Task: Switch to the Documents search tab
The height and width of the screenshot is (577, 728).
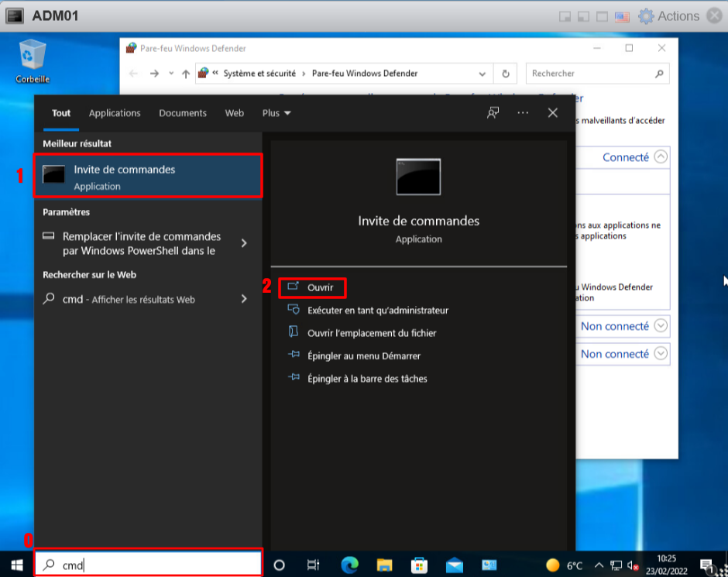Action: [x=183, y=113]
